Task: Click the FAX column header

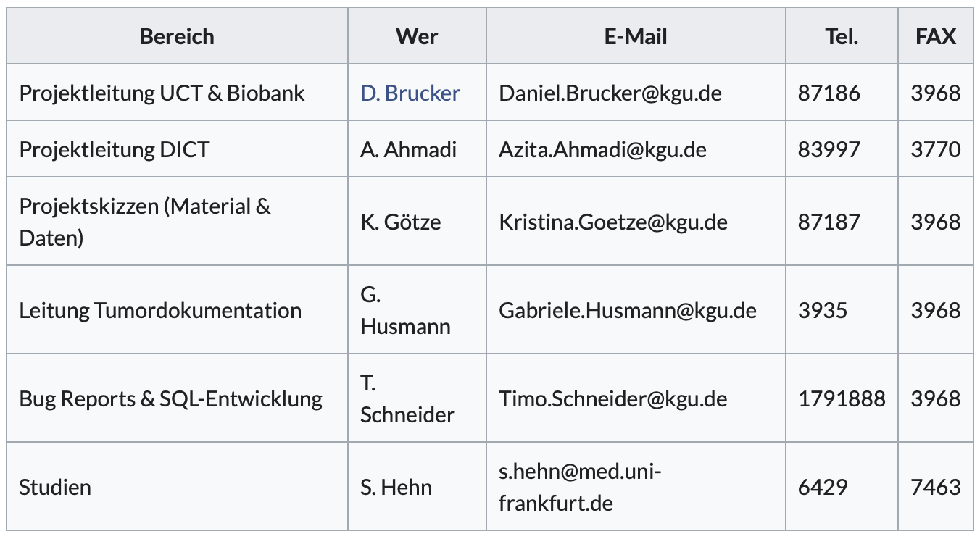Action: [936, 36]
